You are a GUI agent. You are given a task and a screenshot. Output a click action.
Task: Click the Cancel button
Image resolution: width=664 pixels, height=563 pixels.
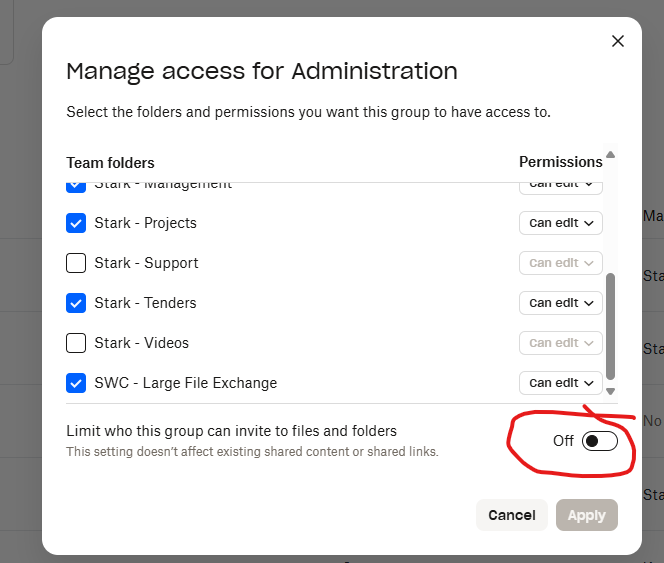pyautogui.click(x=511, y=515)
